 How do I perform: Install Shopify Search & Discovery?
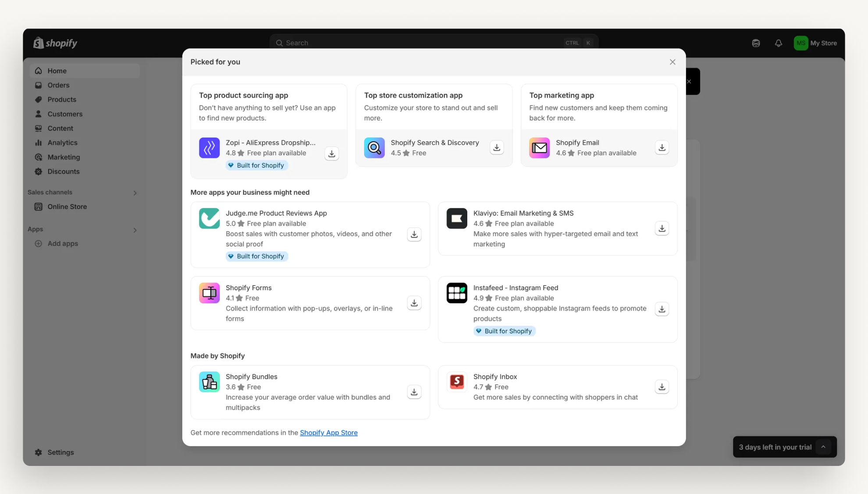pos(496,148)
